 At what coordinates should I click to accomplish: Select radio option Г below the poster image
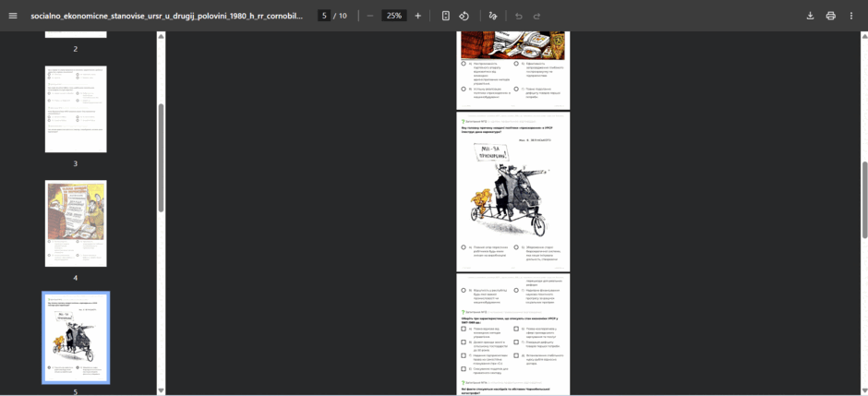click(515, 89)
